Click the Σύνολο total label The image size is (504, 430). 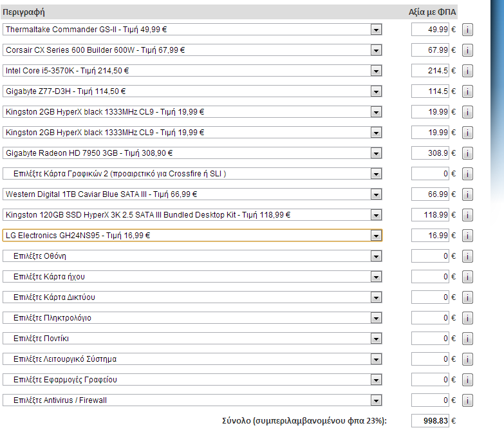click(x=304, y=421)
